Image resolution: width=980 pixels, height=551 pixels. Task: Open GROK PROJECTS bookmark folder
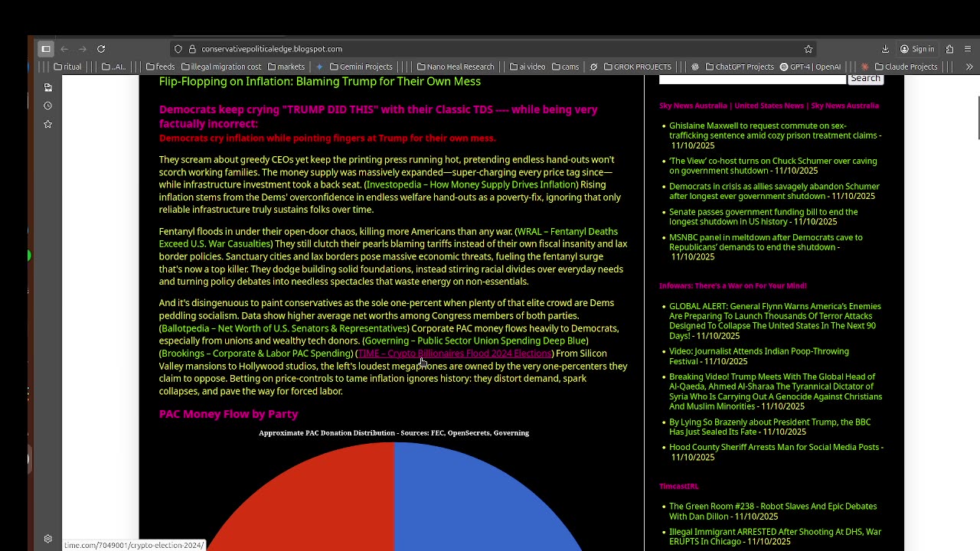(x=638, y=67)
